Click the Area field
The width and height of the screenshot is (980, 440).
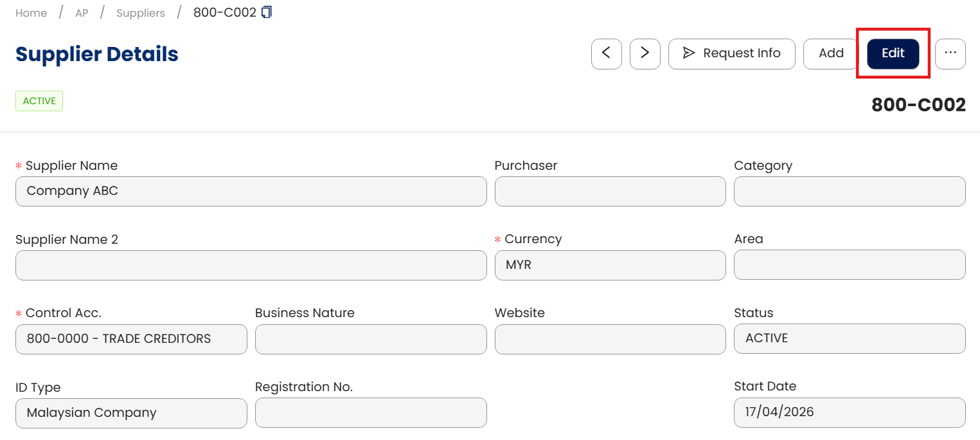point(849,265)
